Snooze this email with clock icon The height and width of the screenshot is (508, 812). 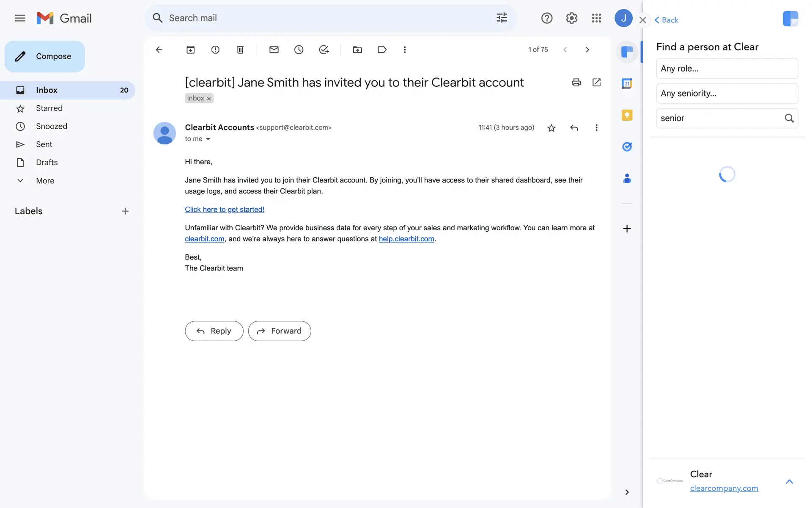point(299,50)
